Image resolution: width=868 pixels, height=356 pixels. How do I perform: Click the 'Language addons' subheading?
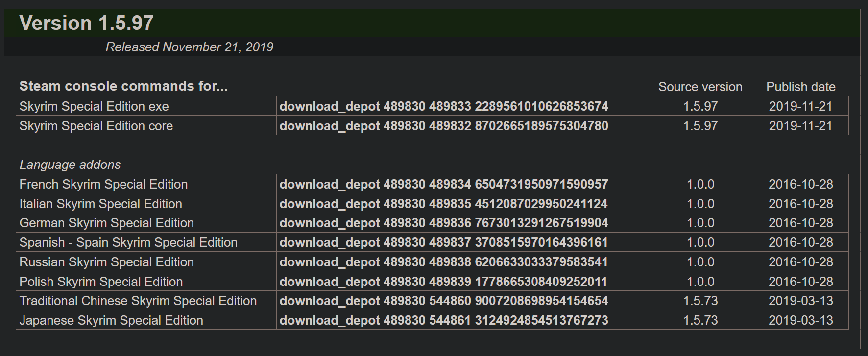pos(70,165)
